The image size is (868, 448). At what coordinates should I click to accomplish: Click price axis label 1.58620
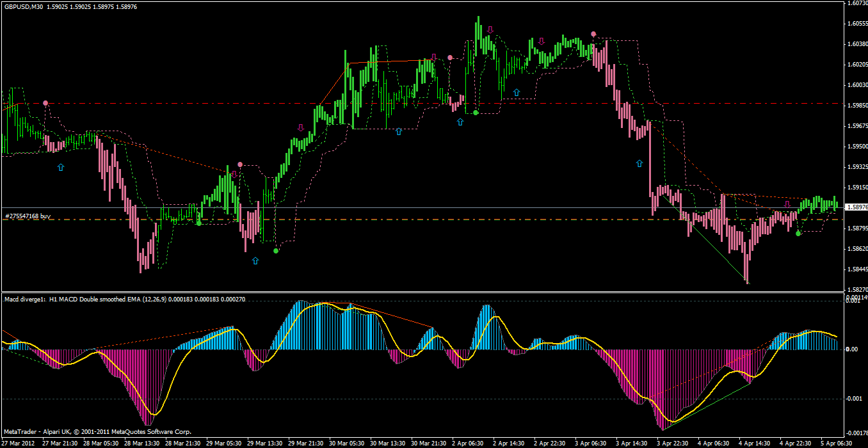(857, 248)
